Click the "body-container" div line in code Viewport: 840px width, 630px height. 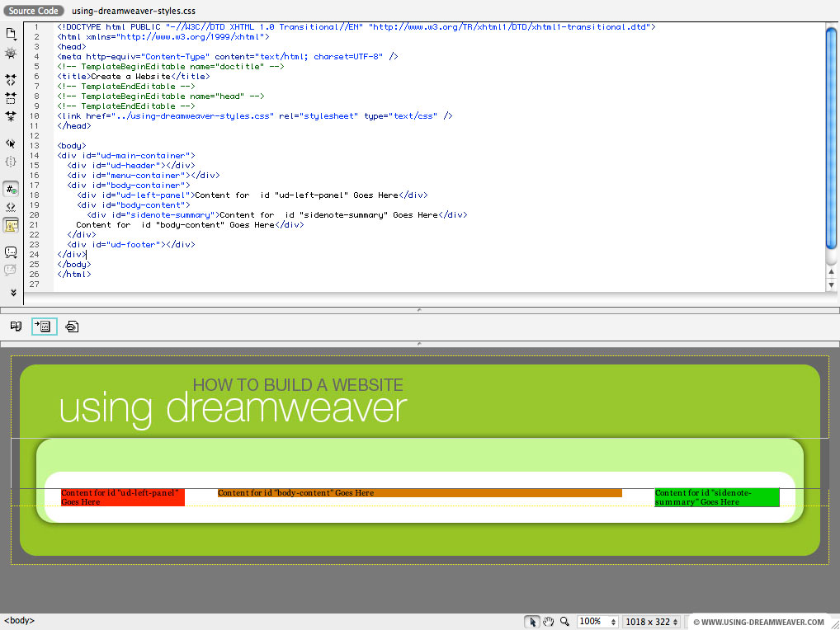tap(129, 186)
